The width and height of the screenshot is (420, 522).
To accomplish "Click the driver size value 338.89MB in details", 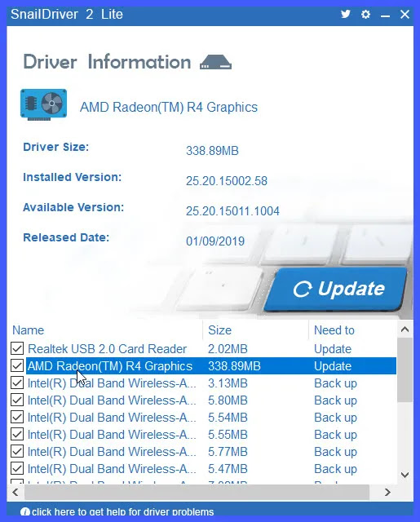I will point(212,150).
